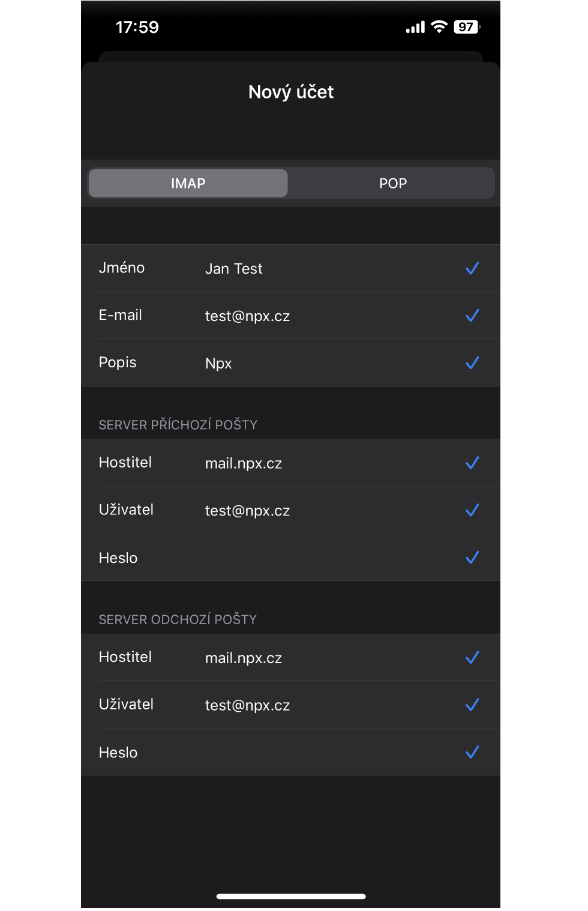Click the checkmark next to outgoing Heslo
The width and height of the screenshot is (588, 911).
(x=472, y=752)
